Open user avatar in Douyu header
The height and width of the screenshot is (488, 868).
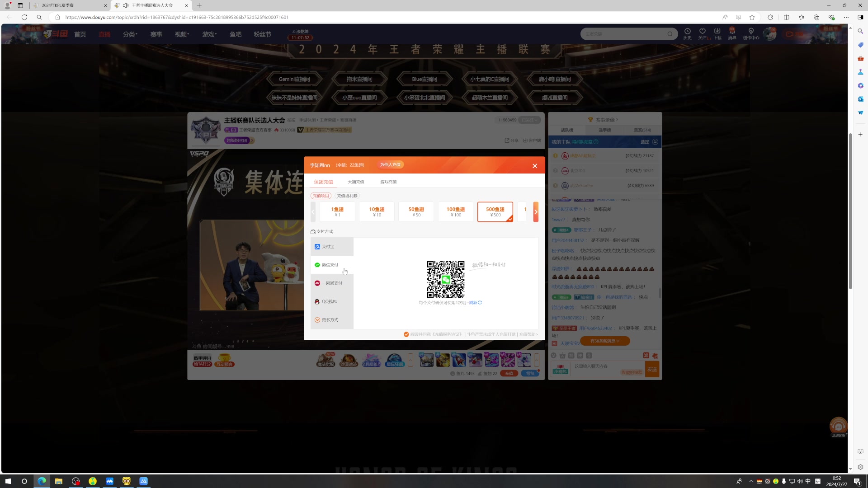coord(769,34)
